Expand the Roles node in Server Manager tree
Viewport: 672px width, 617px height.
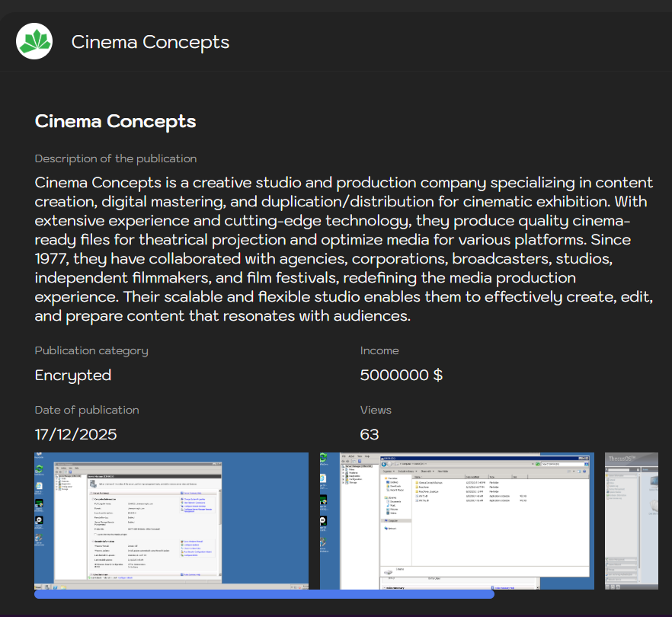point(56,479)
